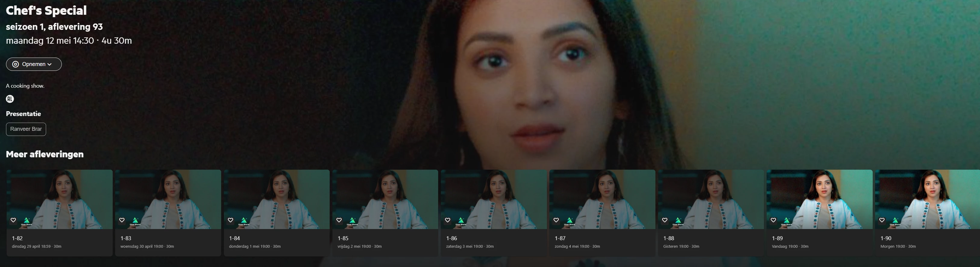Viewport: 980px width, 267px height.
Task: Select the episode title 1-89
Action: (777, 238)
